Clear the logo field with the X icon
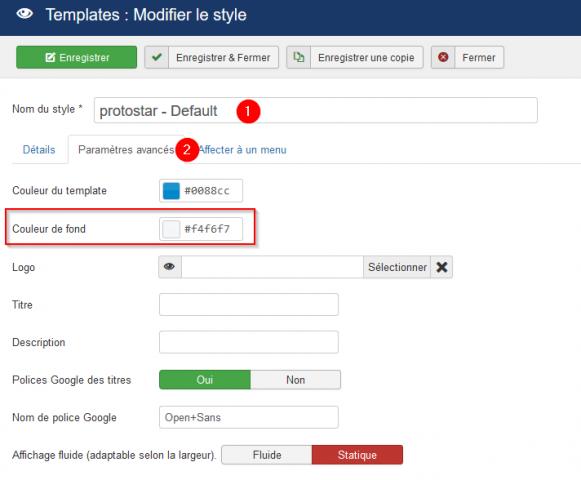 tap(442, 267)
